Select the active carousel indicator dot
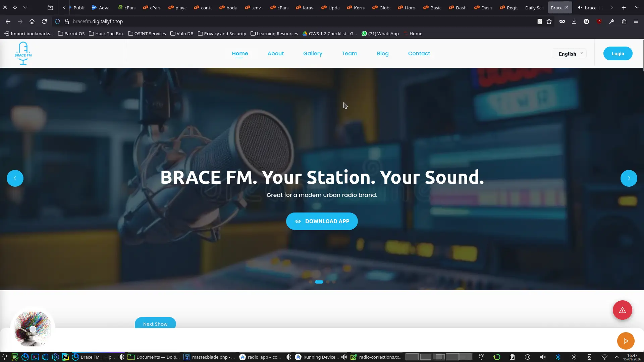 [319, 282]
